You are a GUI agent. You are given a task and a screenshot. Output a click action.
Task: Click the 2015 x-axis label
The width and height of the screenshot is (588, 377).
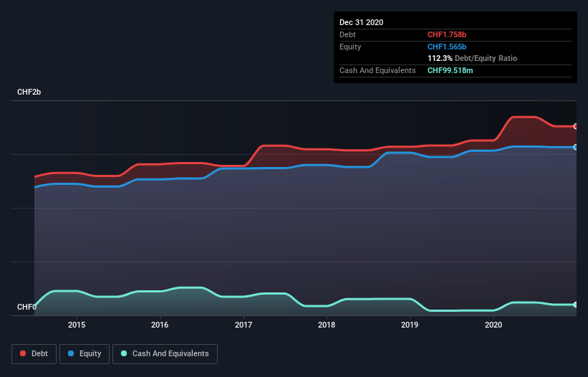tap(77, 325)
